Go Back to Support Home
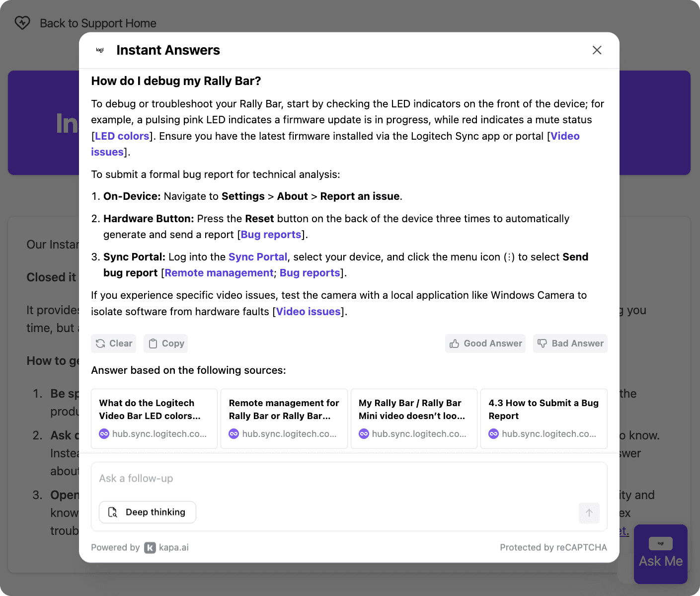700x596 pixels. [98, 23]
